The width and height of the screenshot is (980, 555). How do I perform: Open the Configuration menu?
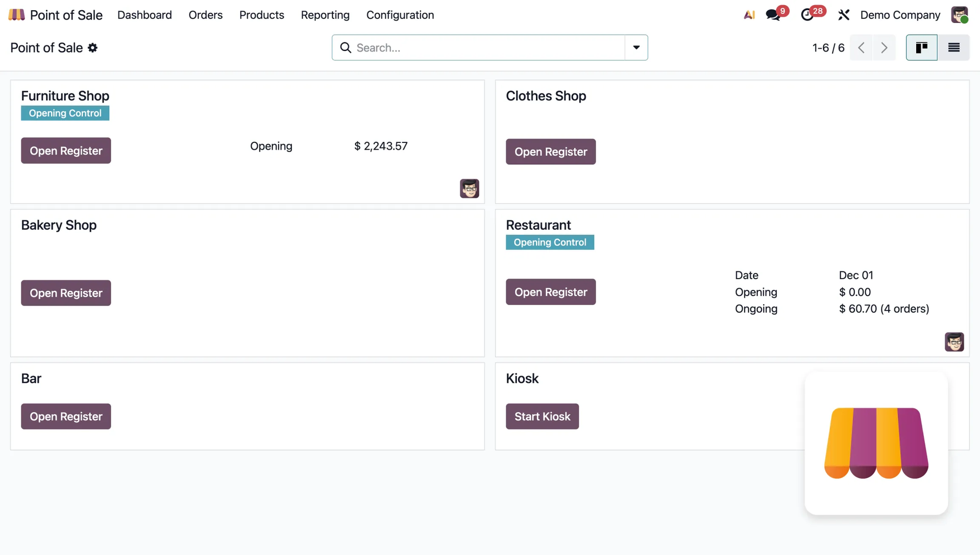point(400,15)
